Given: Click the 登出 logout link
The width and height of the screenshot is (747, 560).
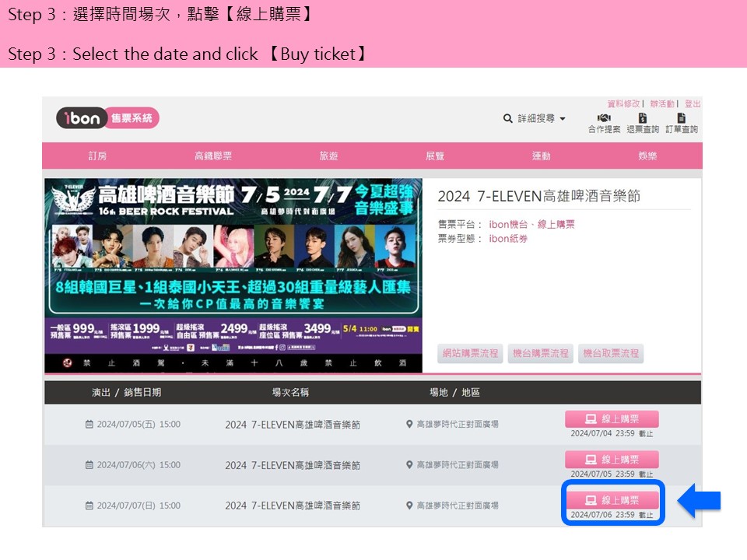Looking at the screenshot, I should click(693, 103).
